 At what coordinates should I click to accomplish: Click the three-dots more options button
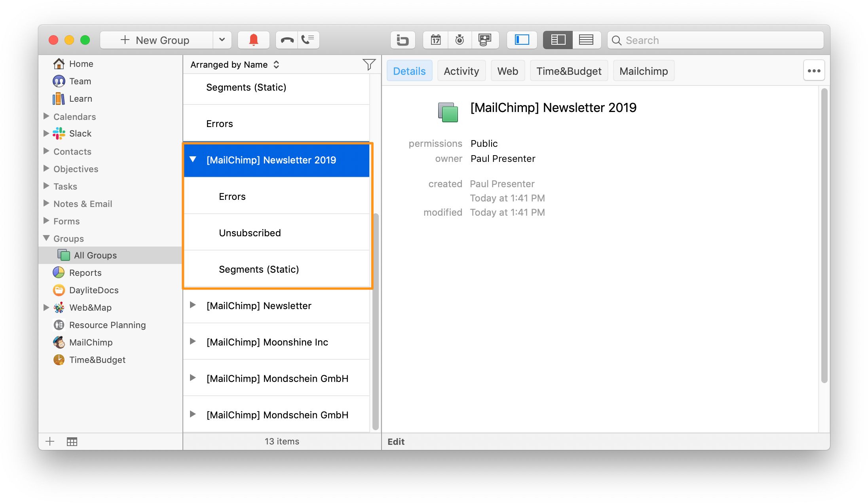click(814, 71)
